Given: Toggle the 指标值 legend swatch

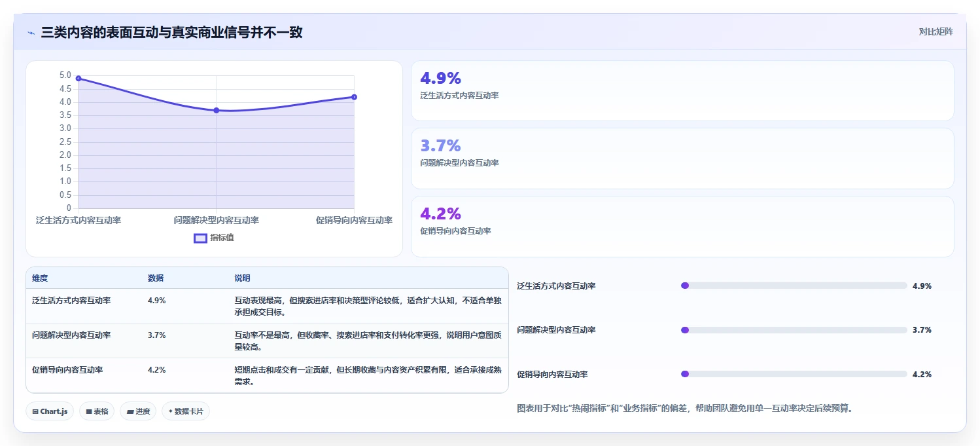Looking at the screenshot, I should 200,238.
